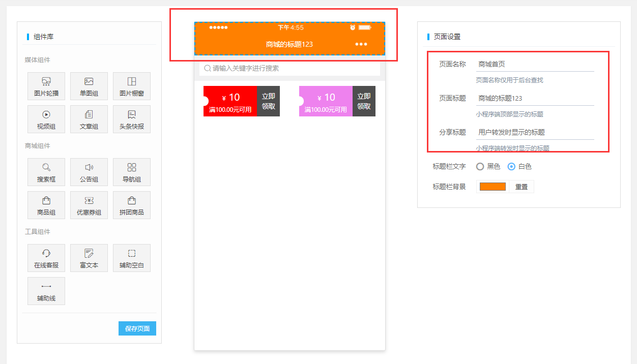Screen dimensions: 637x364
Task: Add the 单图组 single image component
Action: 89,86
